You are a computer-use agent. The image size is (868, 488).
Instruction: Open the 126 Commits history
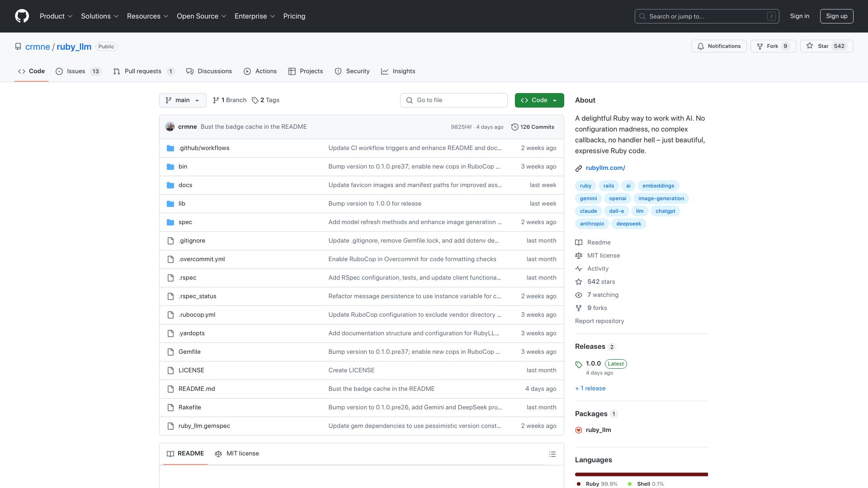pos(533,127)
